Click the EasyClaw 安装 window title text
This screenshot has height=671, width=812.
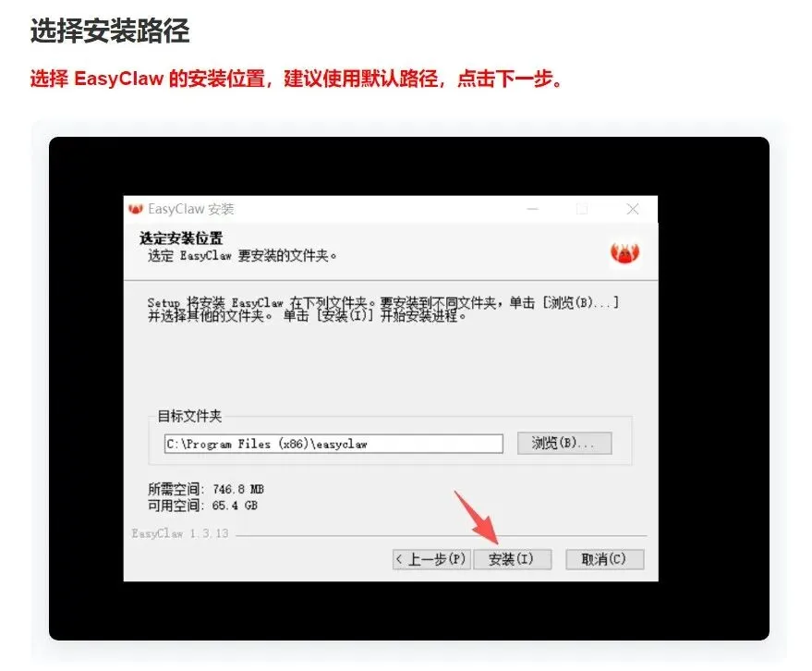pos(191,209)
